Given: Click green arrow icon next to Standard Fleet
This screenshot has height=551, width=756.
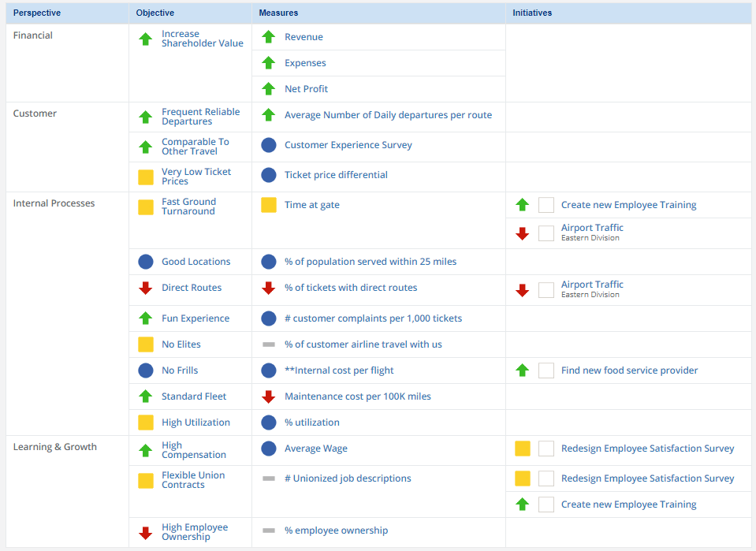Looking at the screenshot, I should click(x=145, y=396).
